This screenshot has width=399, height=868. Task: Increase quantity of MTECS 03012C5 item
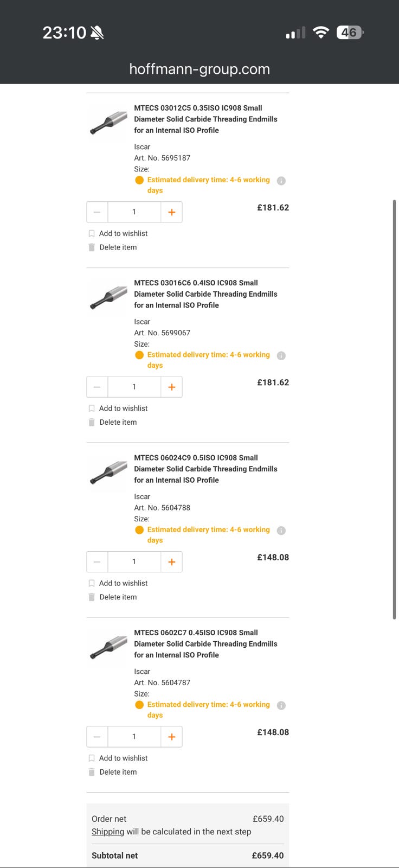pyautogui.click(x=171, y=212)
